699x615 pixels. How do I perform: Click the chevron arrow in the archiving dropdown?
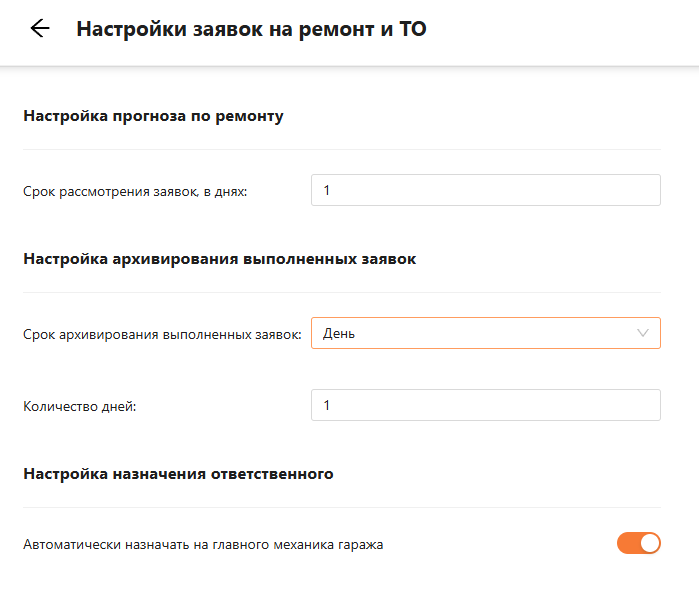click(643, 334)
